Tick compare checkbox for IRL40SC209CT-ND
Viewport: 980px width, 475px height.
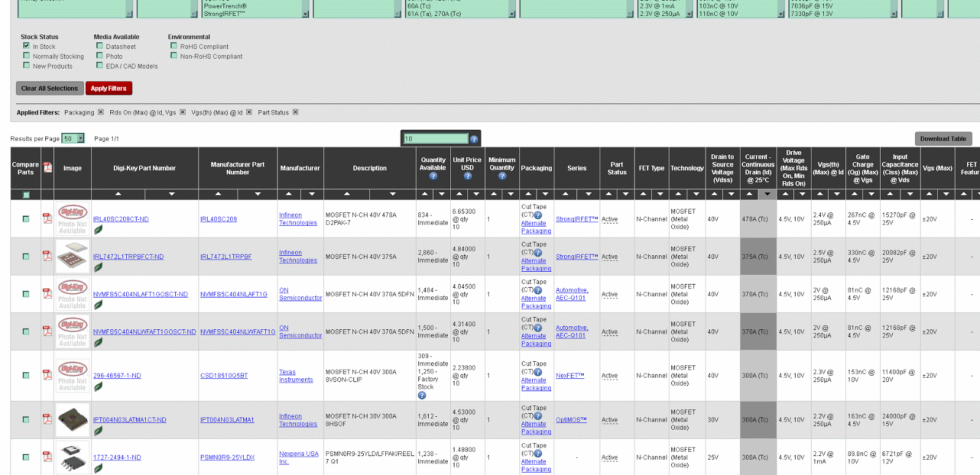pyautogui.click(x=26, y=219)
